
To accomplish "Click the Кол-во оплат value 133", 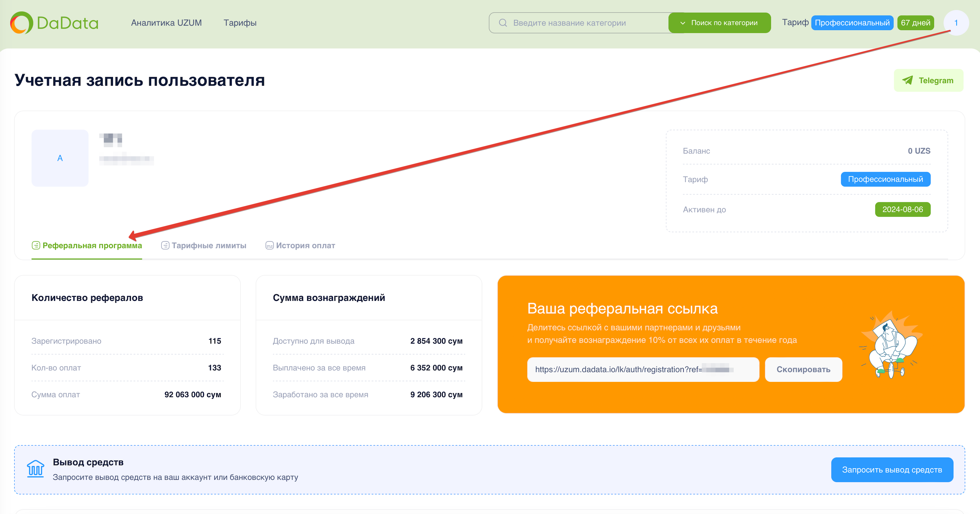I will coord(215,368).
